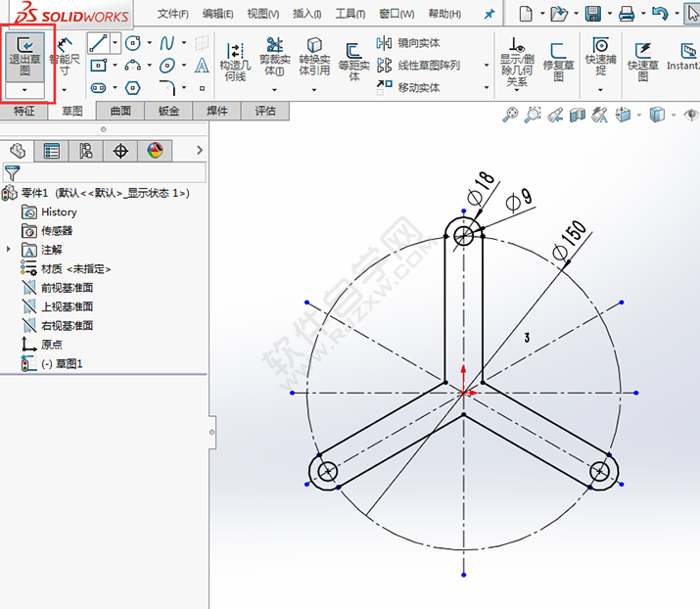
Task: Click Mirror Entities (镜向实体)
Action: click(x=408, y=43)
